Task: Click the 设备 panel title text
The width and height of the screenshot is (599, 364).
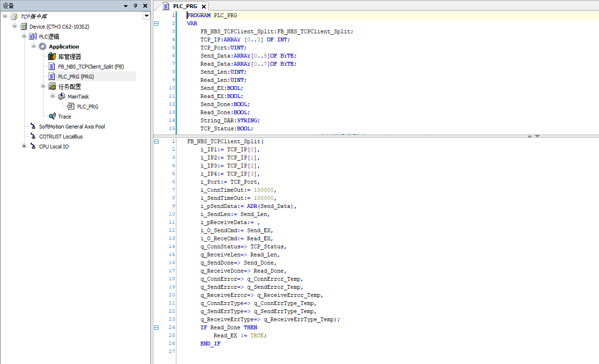Action: click(x=9, y=6)
